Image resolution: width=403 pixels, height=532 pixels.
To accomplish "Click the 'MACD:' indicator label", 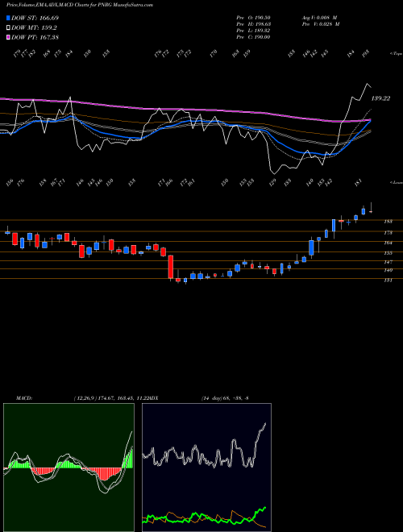I will point(24,397).
